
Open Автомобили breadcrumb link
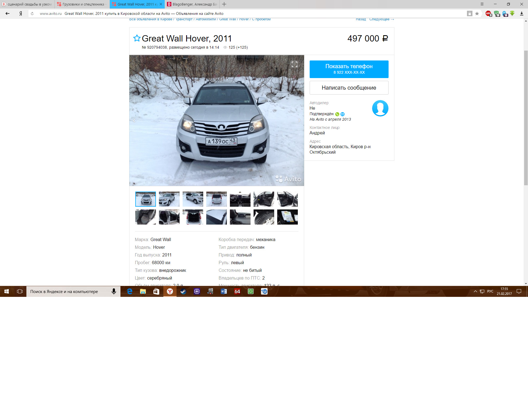coord(206,19)
